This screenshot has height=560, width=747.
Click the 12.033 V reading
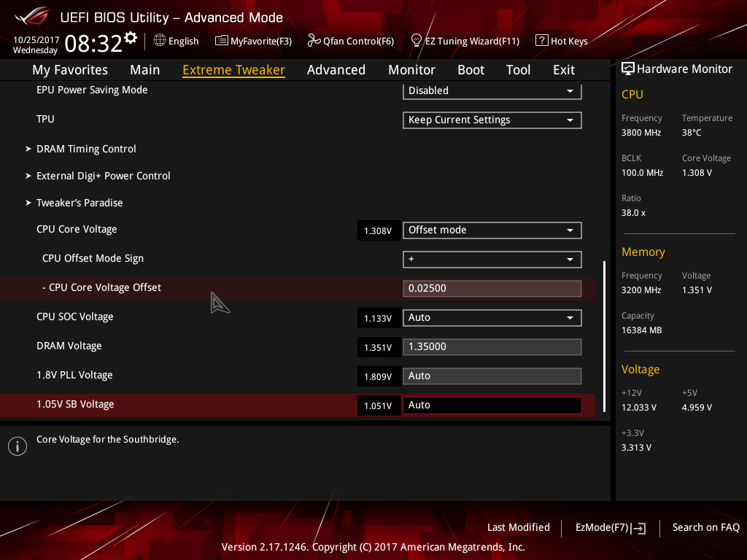click(639, 408)
